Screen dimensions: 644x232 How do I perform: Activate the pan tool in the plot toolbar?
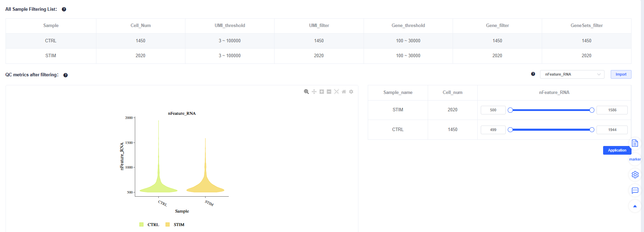click(314, 92)
